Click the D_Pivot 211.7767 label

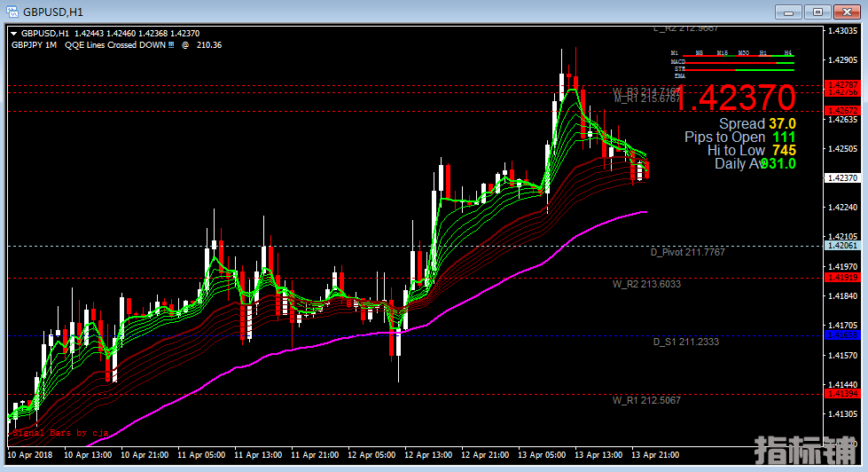(687, 252)
